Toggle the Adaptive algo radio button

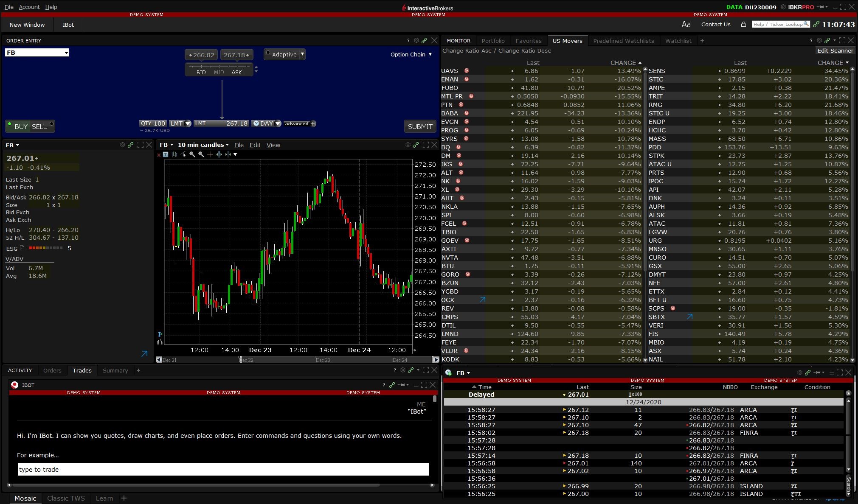point(268,53)
